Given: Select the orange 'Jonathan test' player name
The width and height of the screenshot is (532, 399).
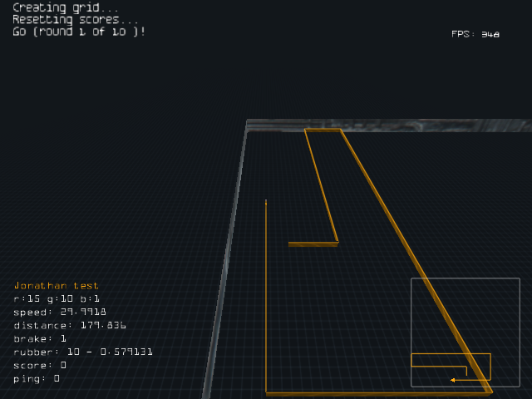Looking at the screenshot, I should [57, 285].
